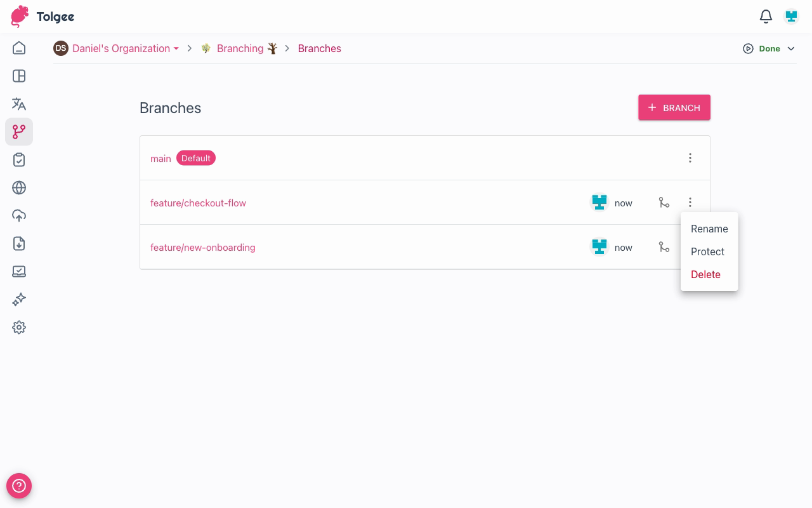The height and width of the screenshot is (508, 812).
Task: Open the notifications bell
Action: [x=766, y=17]
